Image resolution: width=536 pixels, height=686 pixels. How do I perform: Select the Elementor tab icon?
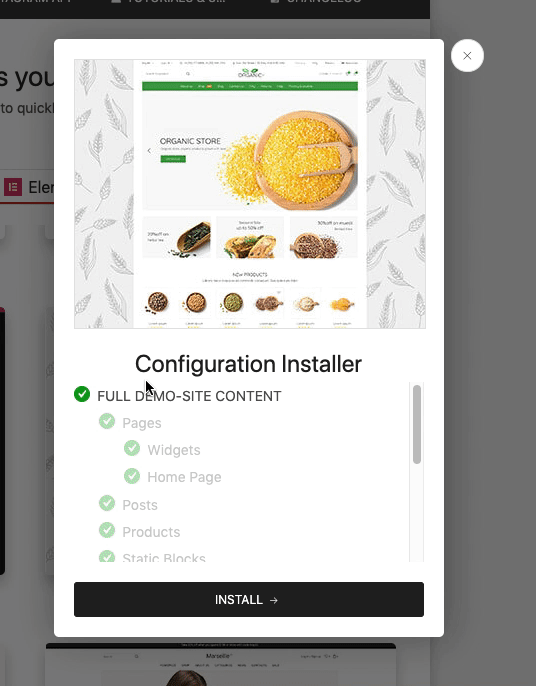[13, 187]
